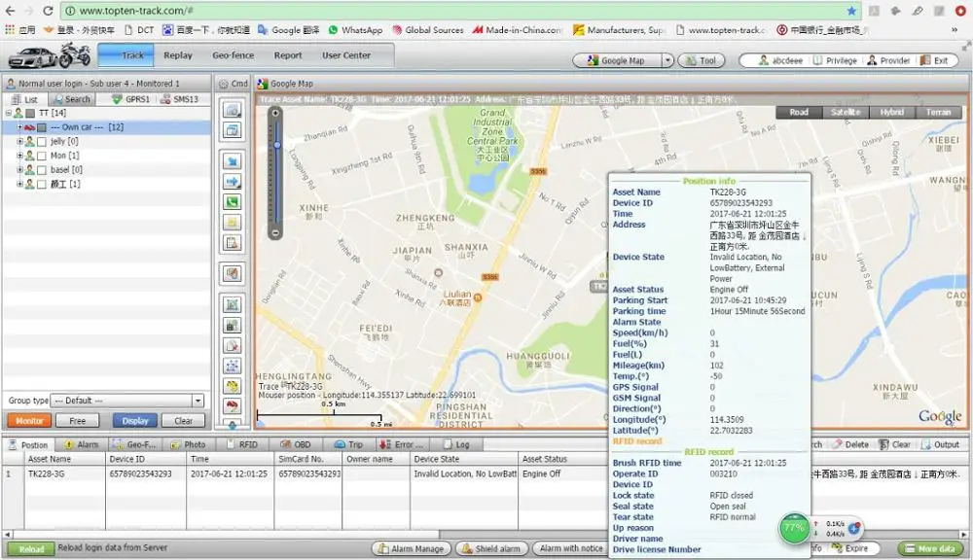Click the Cmd gear icon
Screen dimensions: 973x560
coord(224,84)
